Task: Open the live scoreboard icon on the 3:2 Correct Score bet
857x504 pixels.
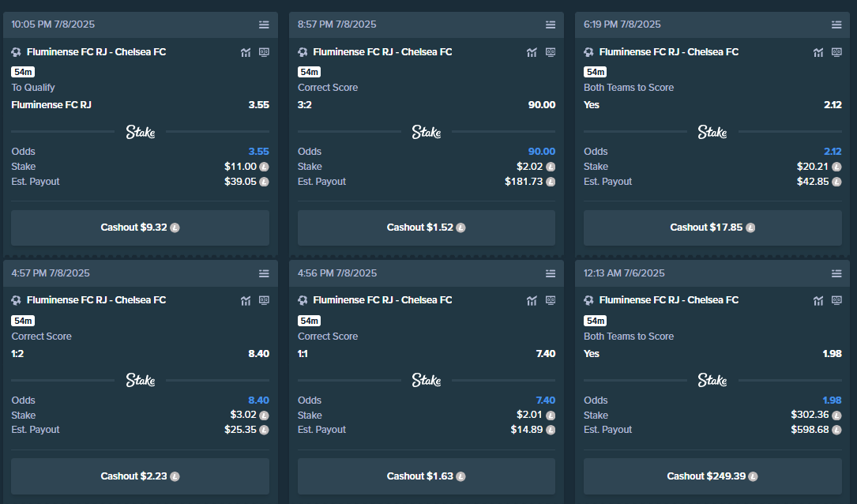Action: (551, 52)
